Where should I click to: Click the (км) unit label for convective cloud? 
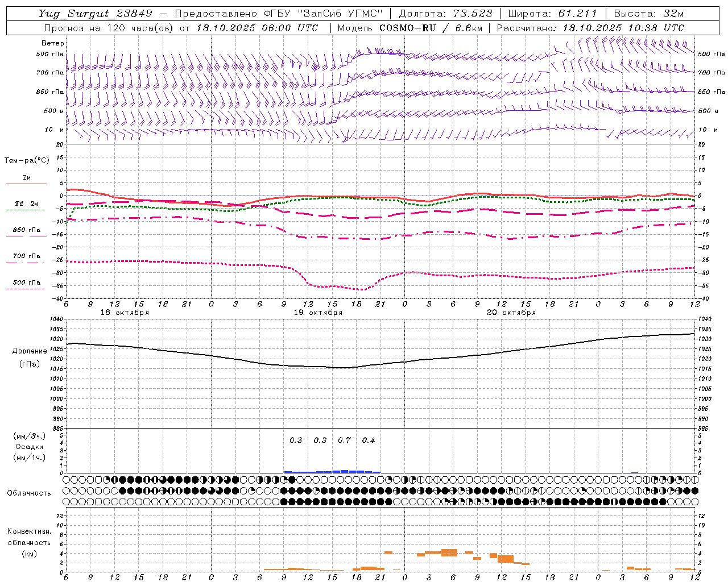[x=29, y=554]
